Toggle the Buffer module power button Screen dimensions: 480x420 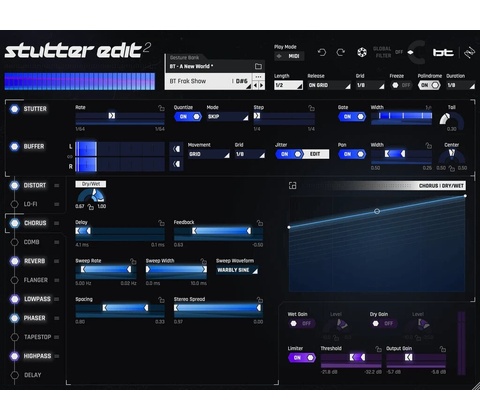pyautogui.click(x=14, y=146)
